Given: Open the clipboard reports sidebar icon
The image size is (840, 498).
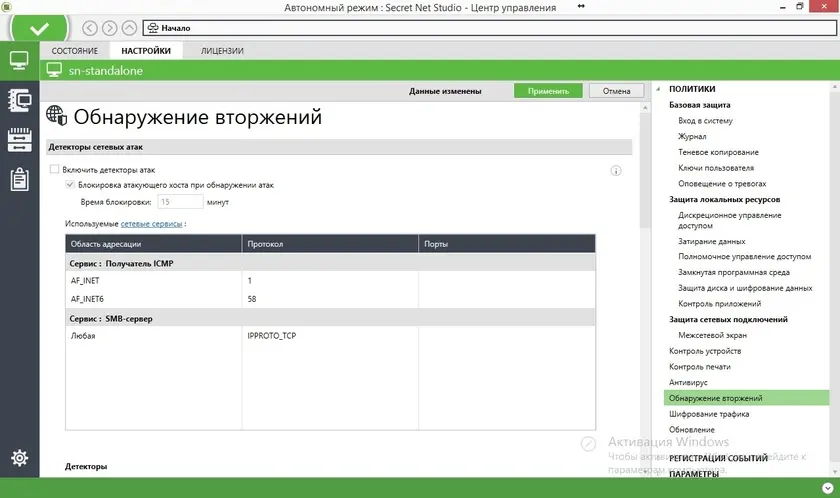Looking at the screenshot, I should (x=19, y=179).
